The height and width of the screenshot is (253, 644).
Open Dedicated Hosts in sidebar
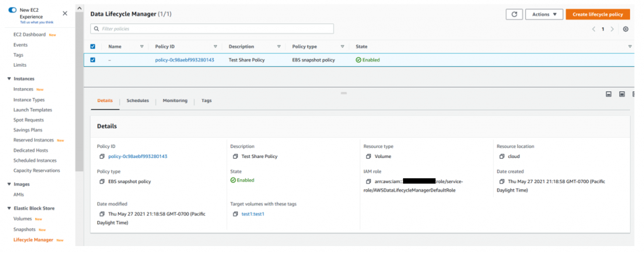point(30,150)
